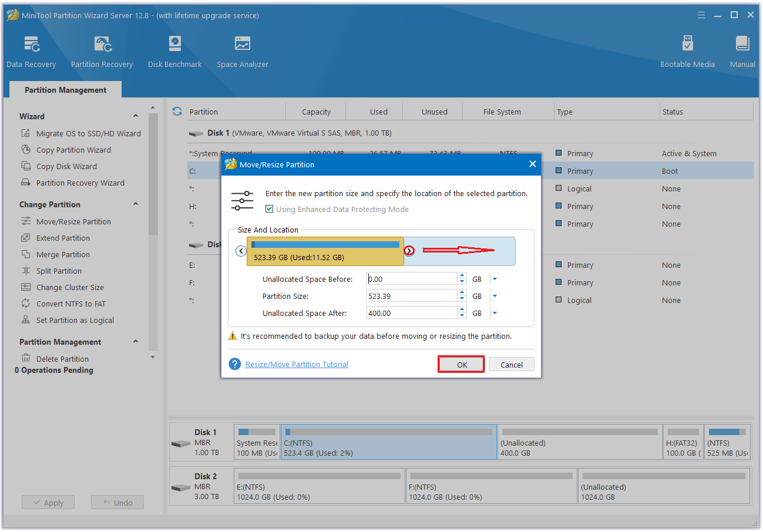Launch Copy Disk Wizard
The width and height of the screenshot is (763, 532).
point(59,166)
